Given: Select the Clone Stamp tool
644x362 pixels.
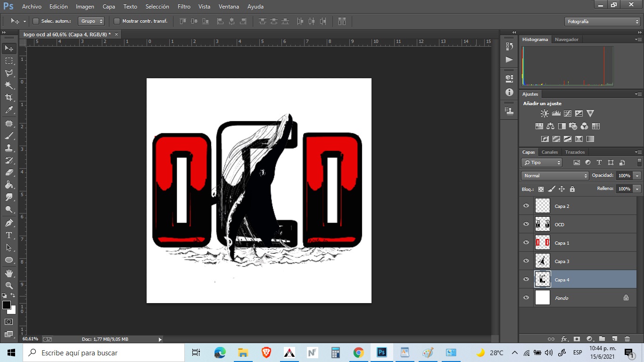Looking at the screenshot, I should click(9, 148).
